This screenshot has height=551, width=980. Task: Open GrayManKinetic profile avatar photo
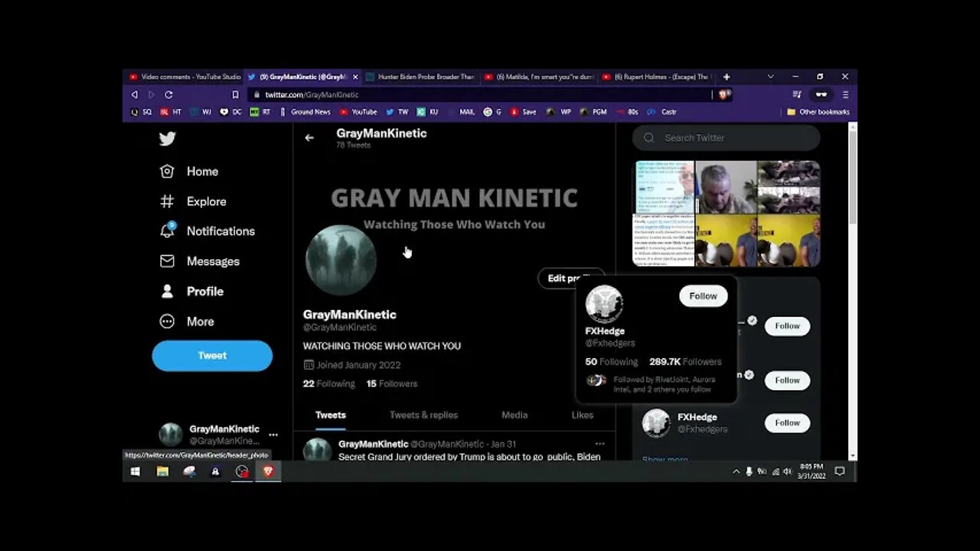click(341, 260)
